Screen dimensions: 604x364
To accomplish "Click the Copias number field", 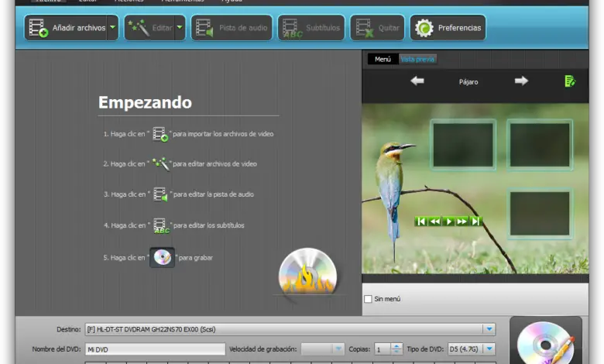I will coord(382,349).
